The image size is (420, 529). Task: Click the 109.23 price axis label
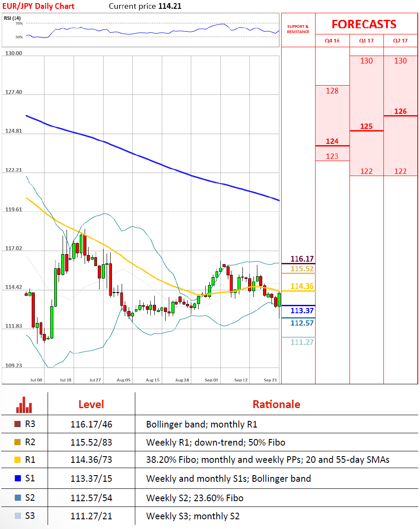[14, 365]
